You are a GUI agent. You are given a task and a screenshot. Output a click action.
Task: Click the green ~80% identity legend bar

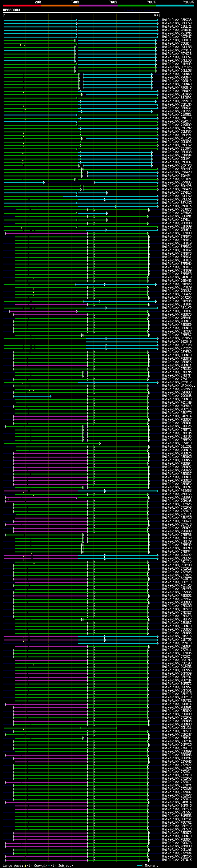137,6
